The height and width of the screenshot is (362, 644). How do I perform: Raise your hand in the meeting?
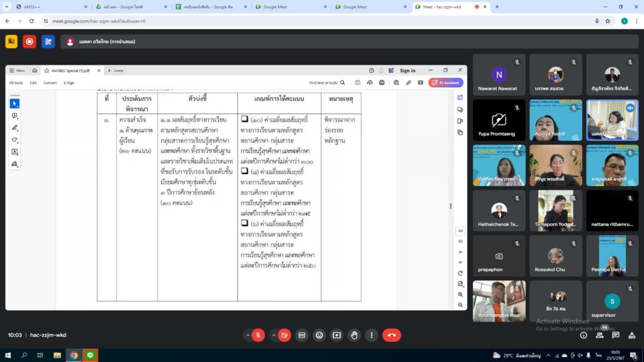pyautogui.click(x=354, y=336)
